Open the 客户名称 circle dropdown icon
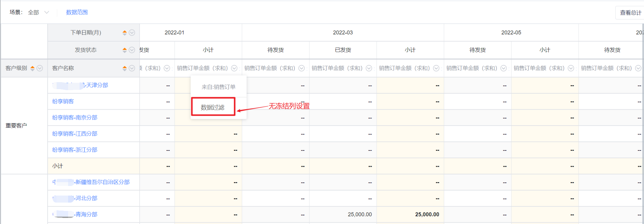Screen dimensions: 644x224 132,68
